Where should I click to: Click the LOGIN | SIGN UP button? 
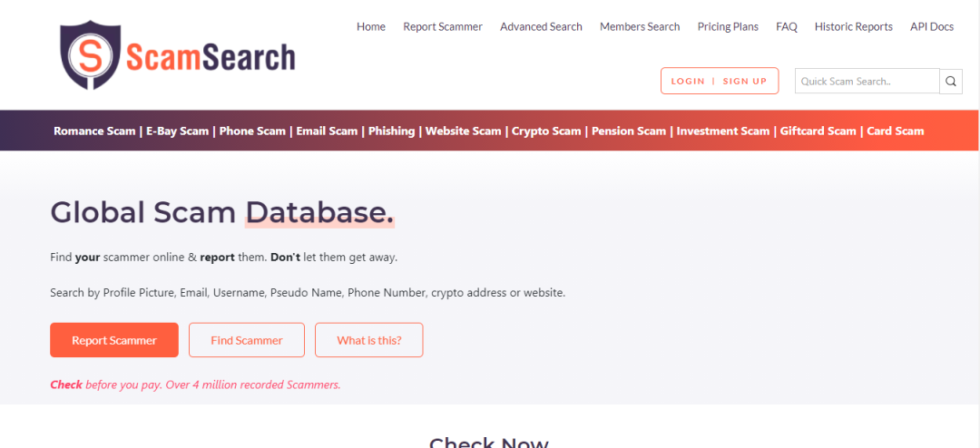coord(720,82)
